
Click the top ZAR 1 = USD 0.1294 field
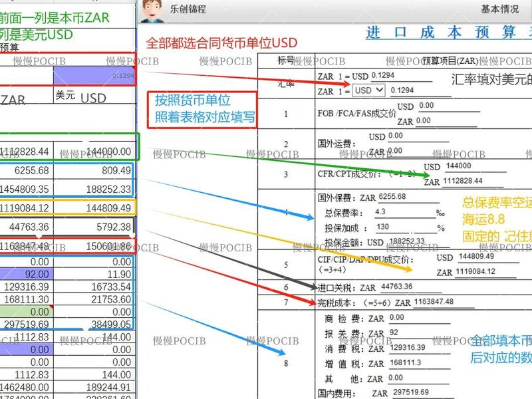tap(402, 76)
